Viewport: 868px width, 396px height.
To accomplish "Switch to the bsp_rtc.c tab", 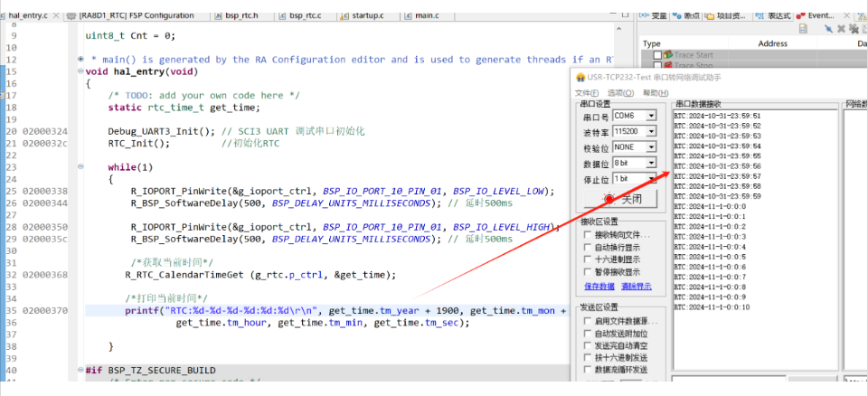I will (x=305, y=15).
